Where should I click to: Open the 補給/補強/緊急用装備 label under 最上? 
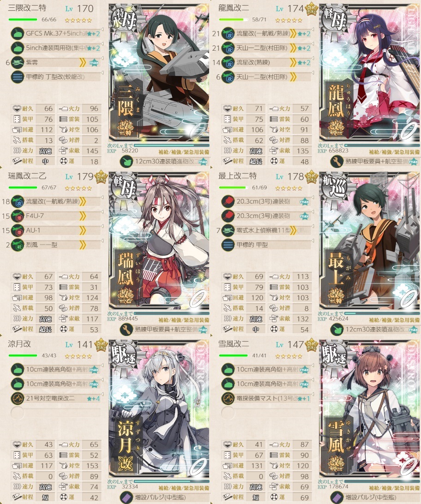(x=394, y=320)
